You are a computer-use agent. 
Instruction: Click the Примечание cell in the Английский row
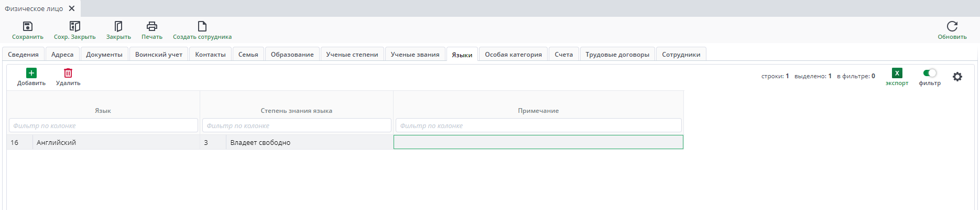(x=538, y=142)
